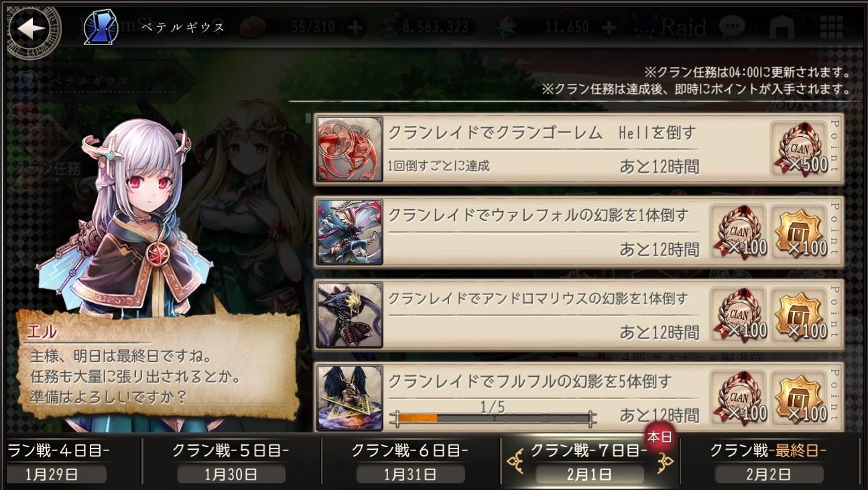Open the grid menu icon
The height and width of the screenshot is (490, 868).
pyautogui.click(x=831, y=27)
